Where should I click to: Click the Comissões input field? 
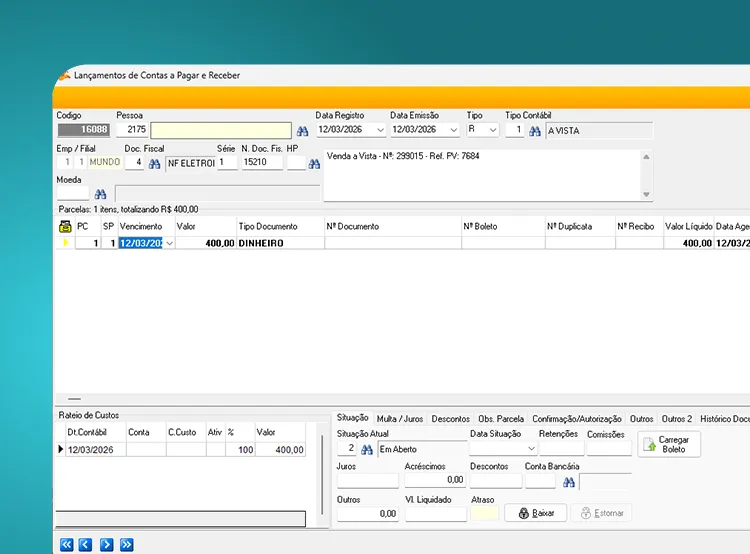coord(609,449)
